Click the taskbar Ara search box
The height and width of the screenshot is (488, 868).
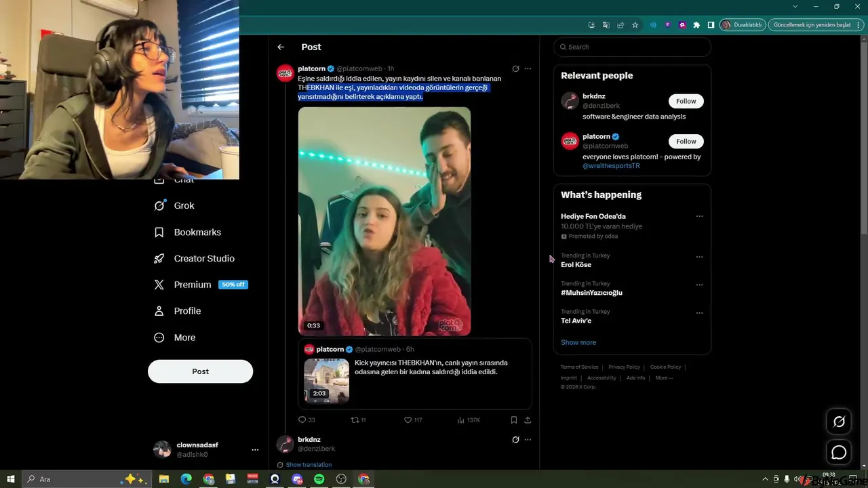click(87, 479)
